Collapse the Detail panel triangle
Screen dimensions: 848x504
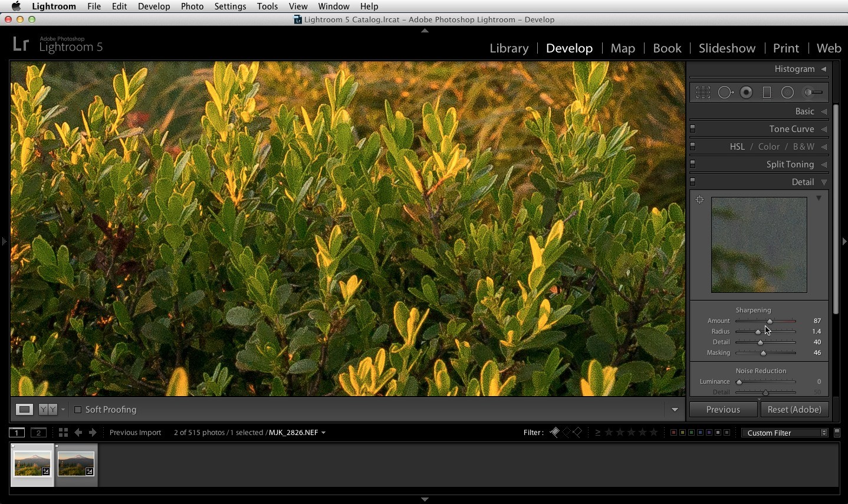coord(824,182)
